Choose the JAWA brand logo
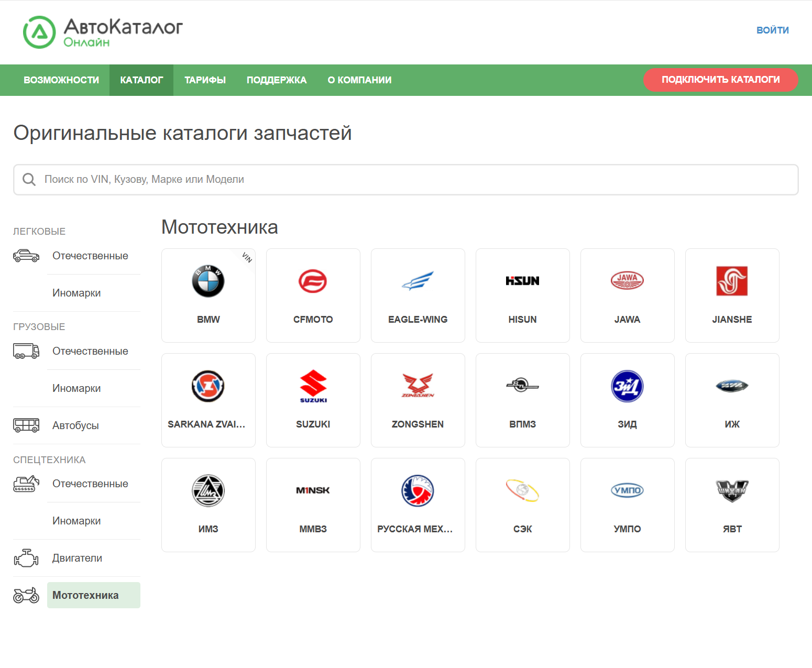Screen dimensions: 812x668 point(627,281)
